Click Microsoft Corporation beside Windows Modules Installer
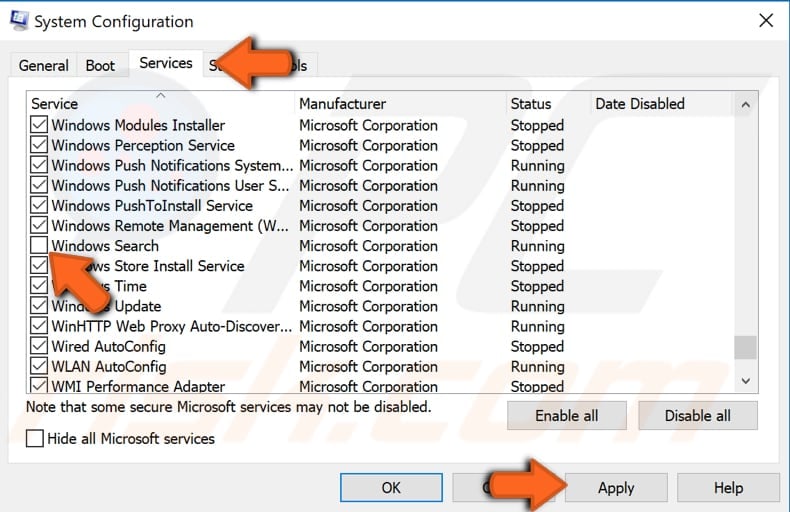This screenshot has width=790, height=512. [368, 125]
